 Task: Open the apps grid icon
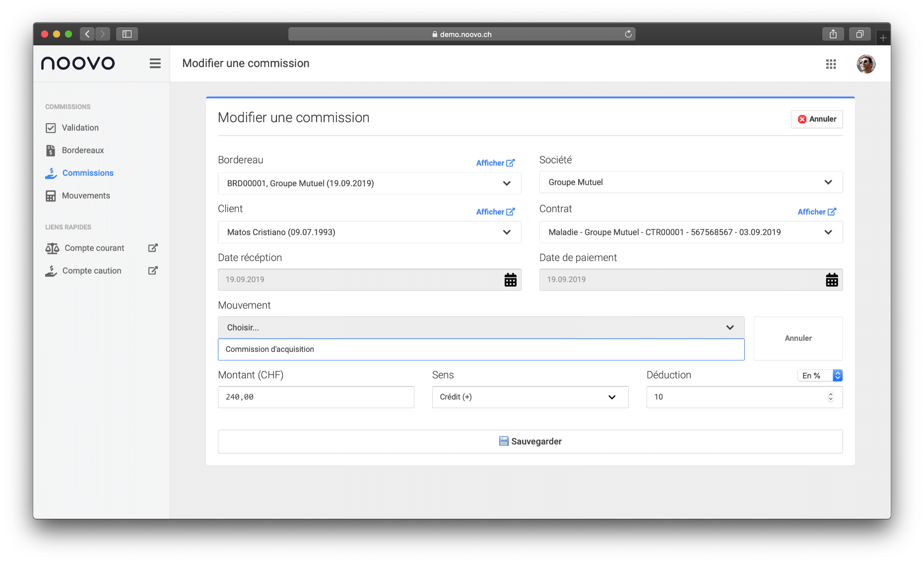tap(831, 64)
